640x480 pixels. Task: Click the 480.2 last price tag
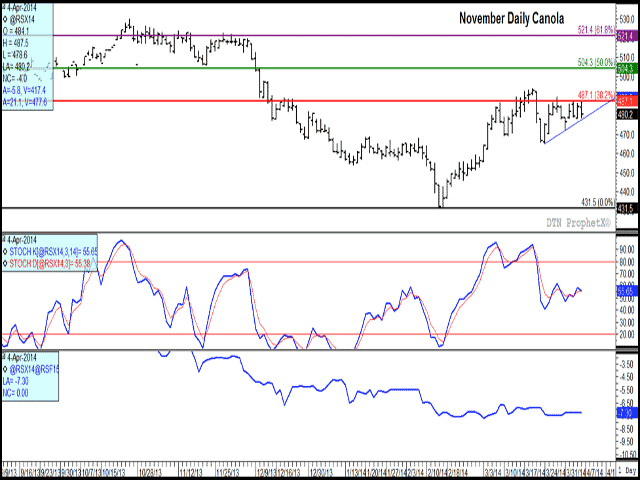(626, 114)
